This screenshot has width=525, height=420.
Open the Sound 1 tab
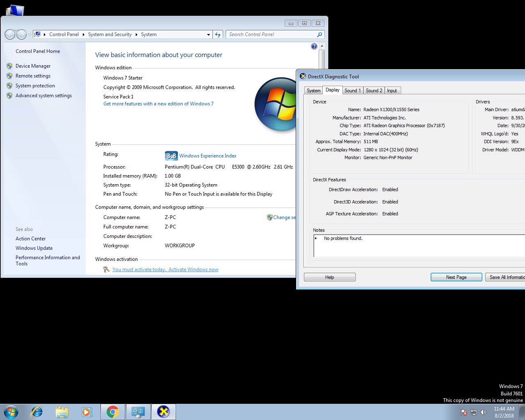tap(353, 91)
